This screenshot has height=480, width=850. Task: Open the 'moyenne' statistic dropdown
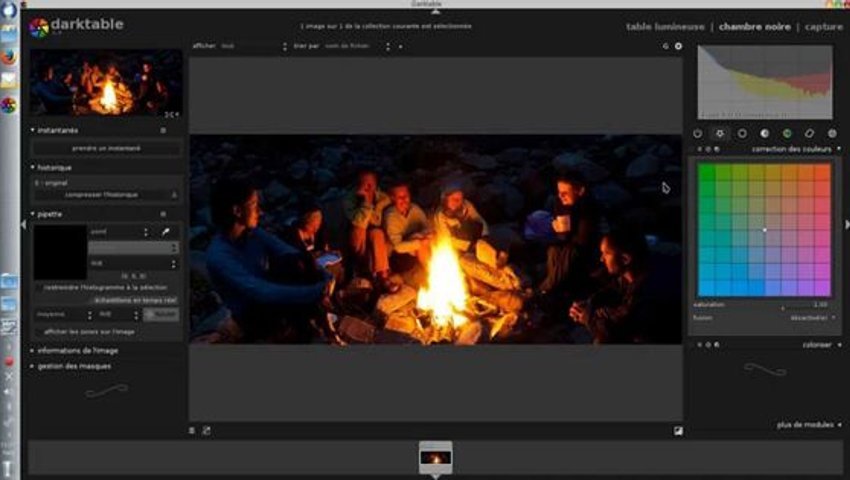63,315
